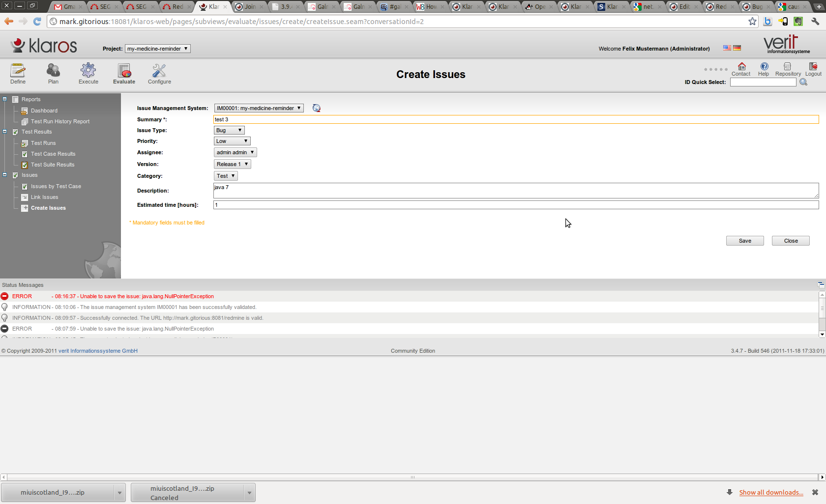Screen dimensions: 826x504
Task: Open the Issue Type dropdown
Action: pos(229,131)
